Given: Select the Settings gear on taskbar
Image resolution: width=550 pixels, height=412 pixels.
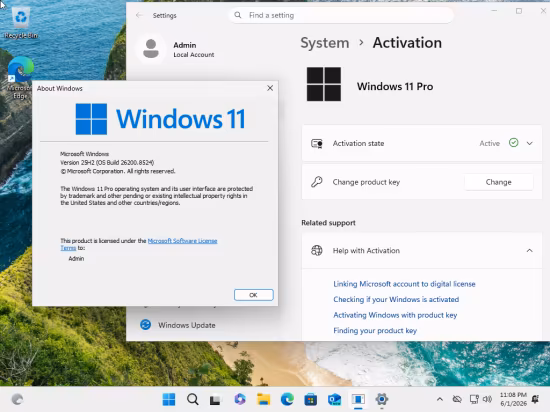Looking at the screenshot, I should (x=382, y=399).
